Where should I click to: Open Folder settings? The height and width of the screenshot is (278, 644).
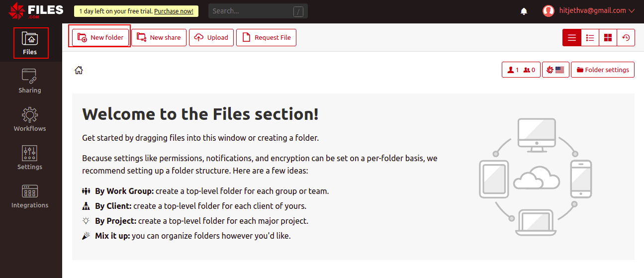(603, 70)
